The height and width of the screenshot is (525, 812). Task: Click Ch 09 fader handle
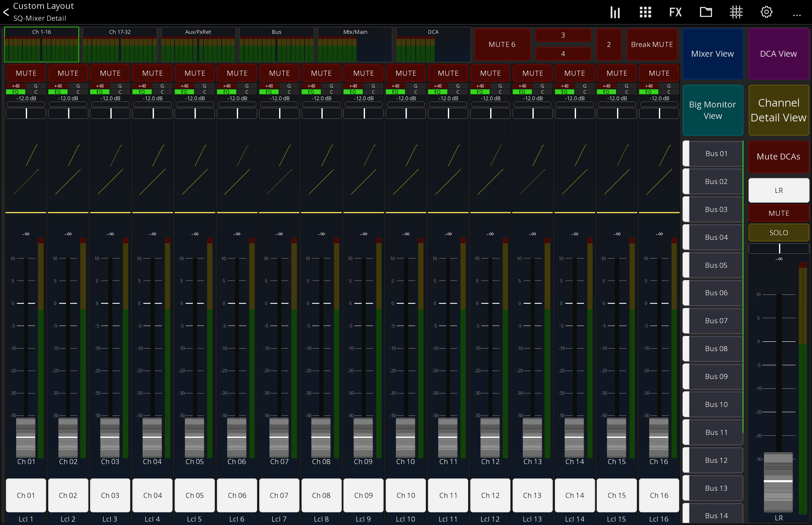tap(363, 437)
